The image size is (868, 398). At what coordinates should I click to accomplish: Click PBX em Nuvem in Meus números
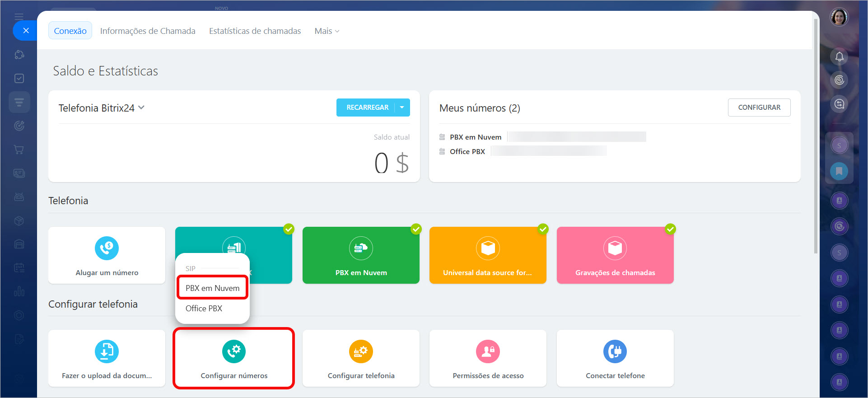pos(476,137)
